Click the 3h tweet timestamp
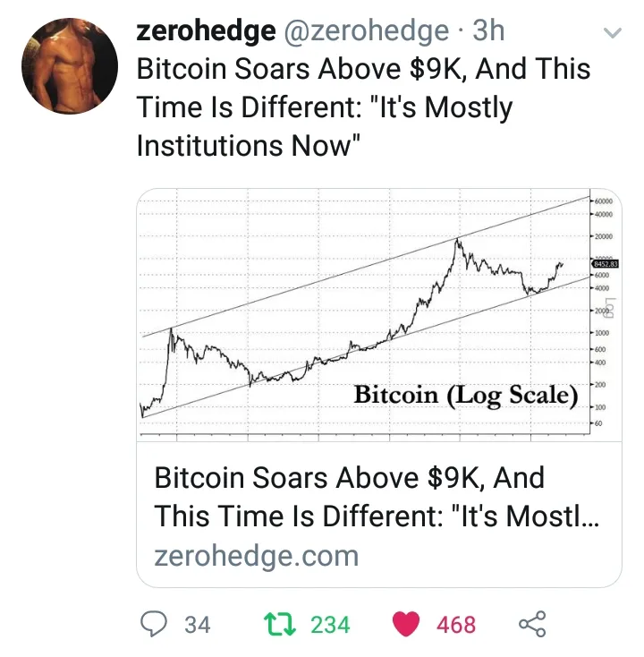Viewport: 644px width, 657px height. (x=488, y=30)
